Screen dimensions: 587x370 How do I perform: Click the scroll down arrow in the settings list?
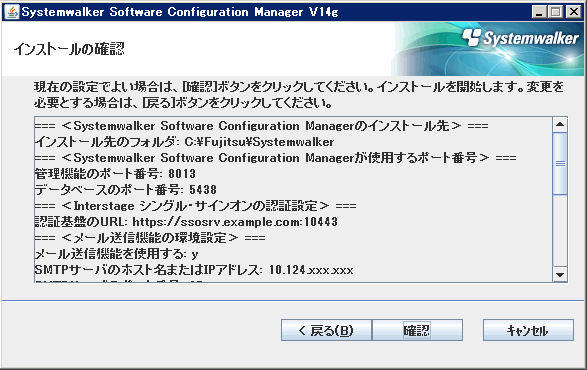[x=560, y=275]
